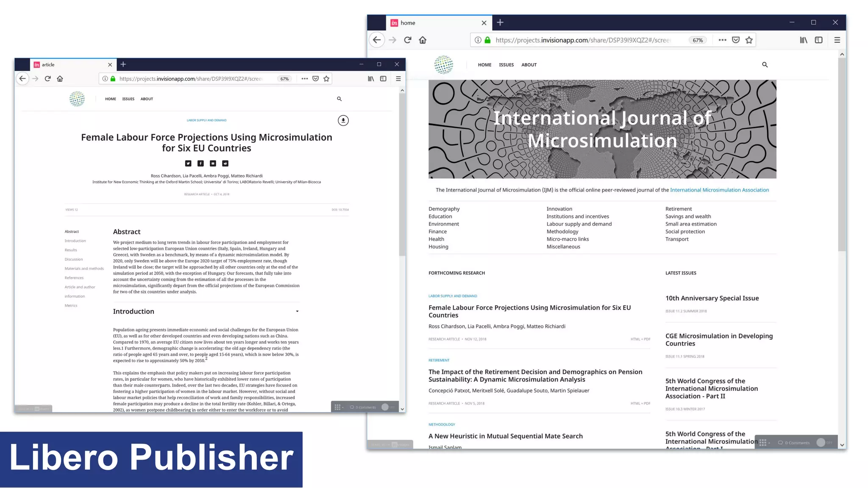868x488 pixels.
Task: Open search icon in article window
Action: pos(339,99)
